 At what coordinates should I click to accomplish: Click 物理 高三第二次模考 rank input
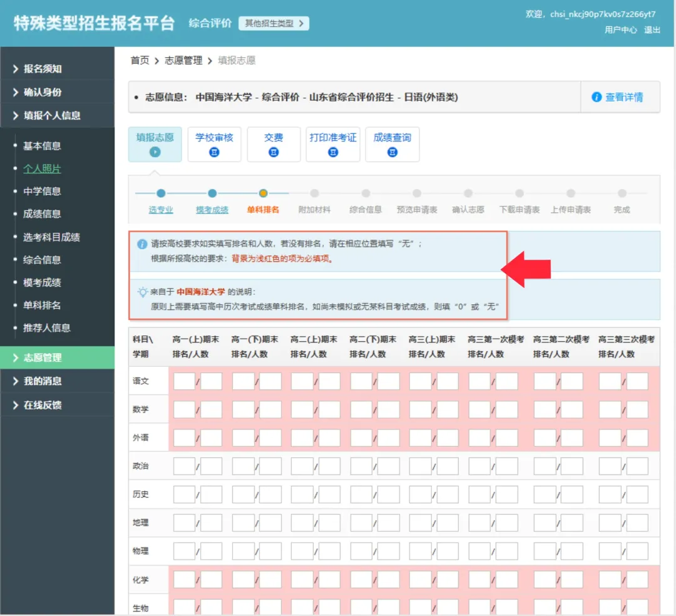pyautogui.click(x=545, y=552)
